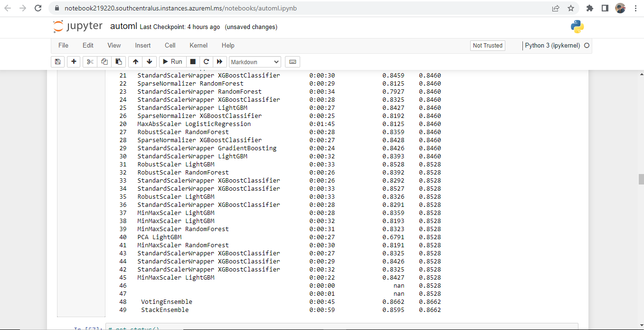This screenshot has width=644, height=330.
Task: Restart the kernel with the circular arrow icon
Action: pyautogui.click(x=206, y=62)
